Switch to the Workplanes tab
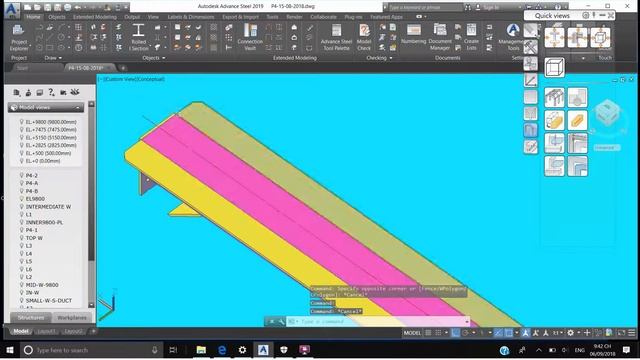 (72, 317)
